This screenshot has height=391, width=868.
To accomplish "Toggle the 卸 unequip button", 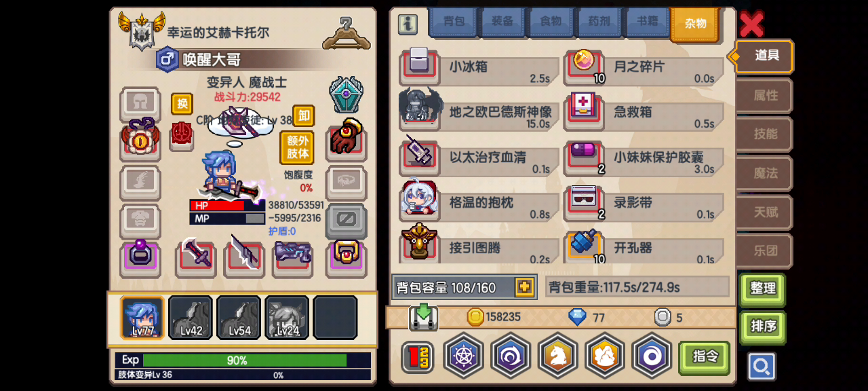I will point(304,116).
